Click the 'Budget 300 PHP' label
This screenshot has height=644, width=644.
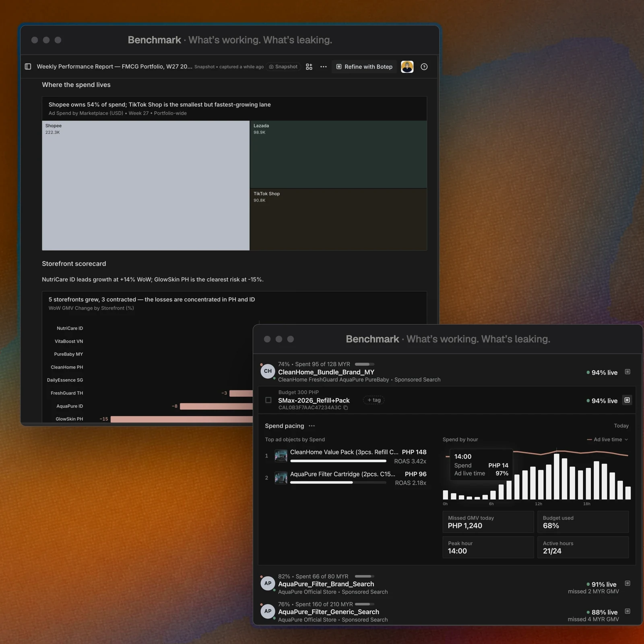tap(299, 392)
